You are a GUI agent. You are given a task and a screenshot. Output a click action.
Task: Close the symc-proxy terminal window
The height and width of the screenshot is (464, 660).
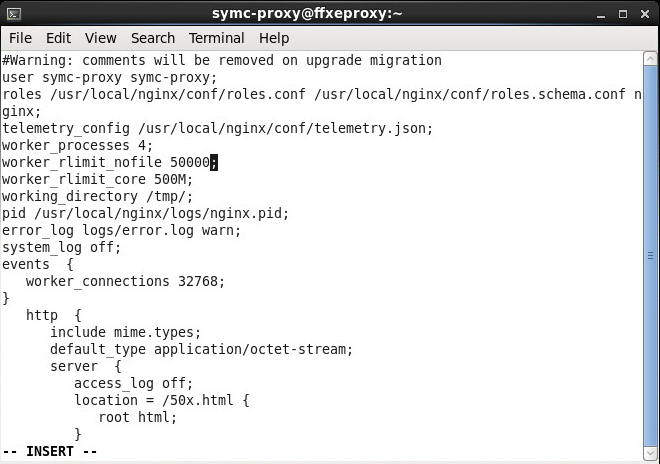[643, 13]
